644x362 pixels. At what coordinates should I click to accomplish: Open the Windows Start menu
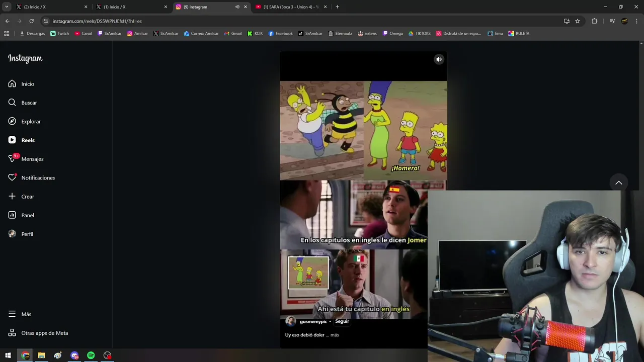(x=8, y=355)
